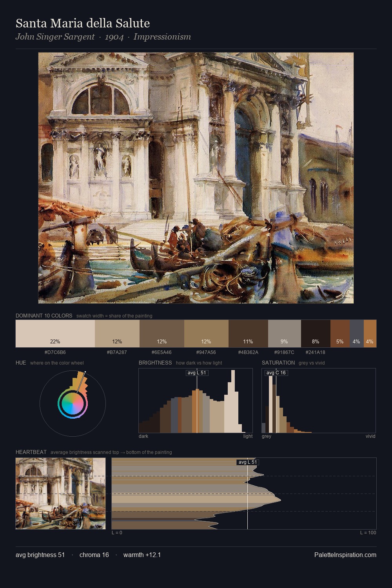Click the year '1904' in subtitle
The image size is (392, 588).
point(114,37)
